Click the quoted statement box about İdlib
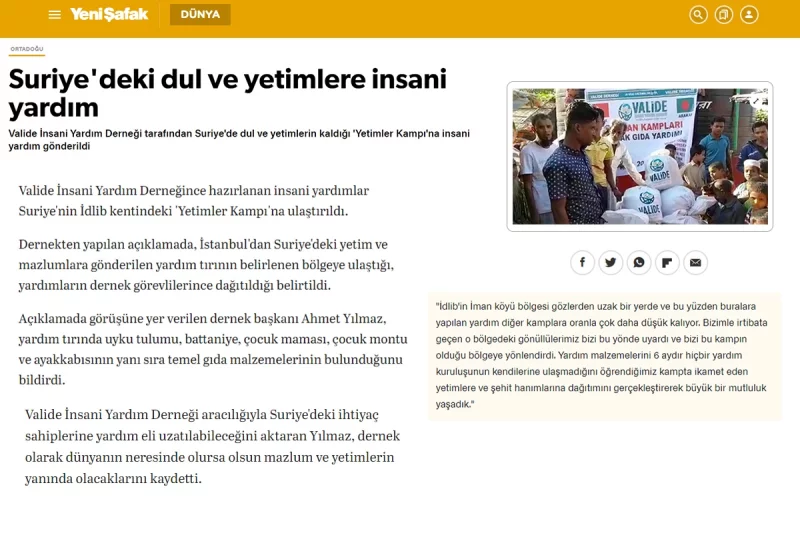 click(604, 355)
